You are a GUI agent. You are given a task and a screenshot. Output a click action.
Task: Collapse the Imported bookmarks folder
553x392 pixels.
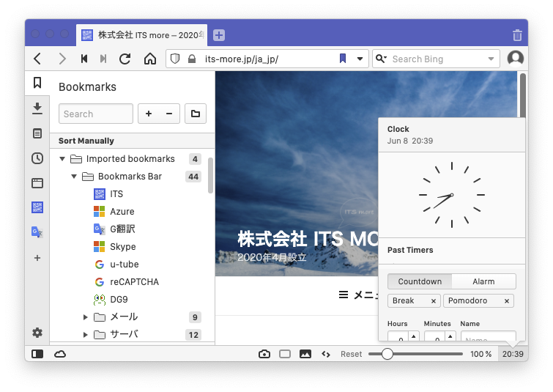pos(62,159)
